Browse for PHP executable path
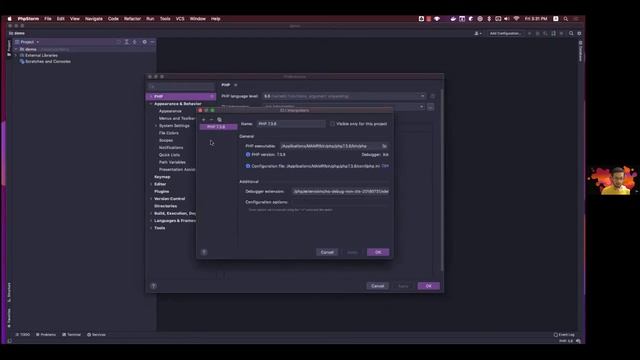Screen dimensions: 640x360 384,146
